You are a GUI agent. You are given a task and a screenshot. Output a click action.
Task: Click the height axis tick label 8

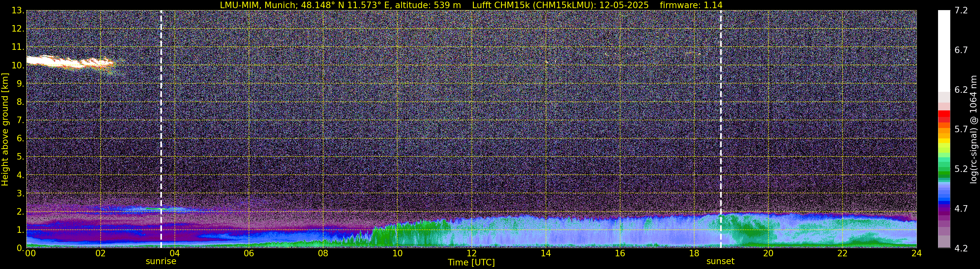(20, 102)
